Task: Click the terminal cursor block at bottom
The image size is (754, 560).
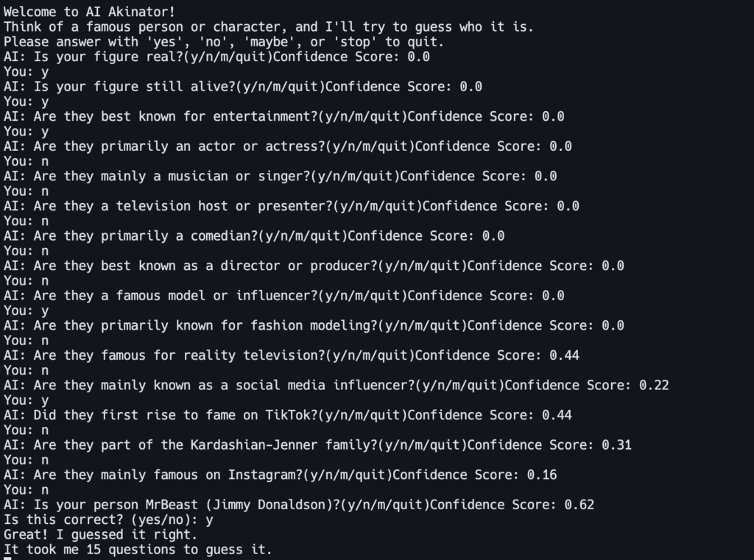Action: click(7, 559)
